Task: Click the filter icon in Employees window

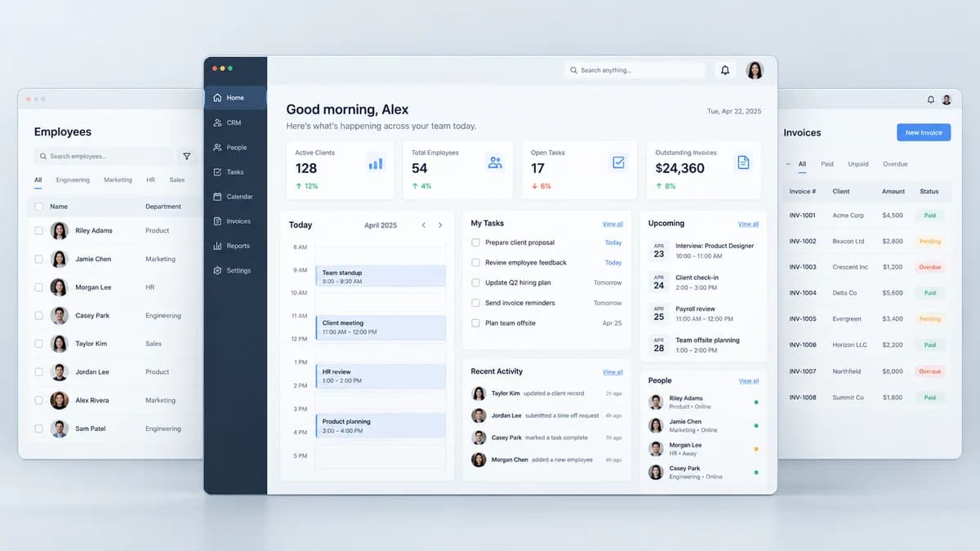Action: pos(186,156)
